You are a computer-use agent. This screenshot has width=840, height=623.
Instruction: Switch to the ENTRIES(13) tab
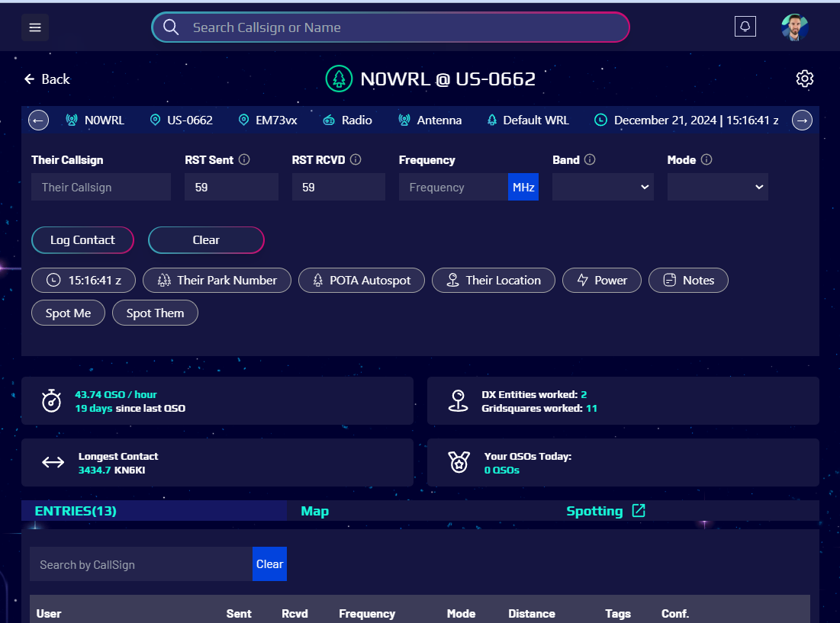154,511
